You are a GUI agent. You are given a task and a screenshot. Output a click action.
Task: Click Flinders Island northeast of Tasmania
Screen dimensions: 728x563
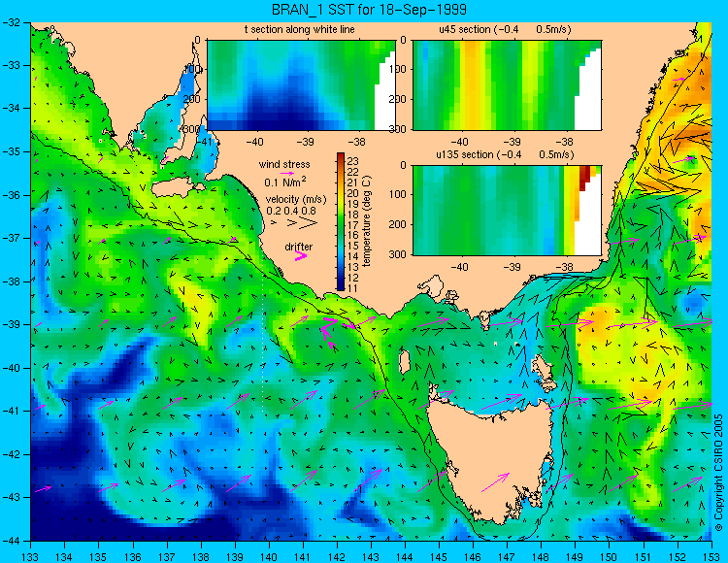coord(544,367)
